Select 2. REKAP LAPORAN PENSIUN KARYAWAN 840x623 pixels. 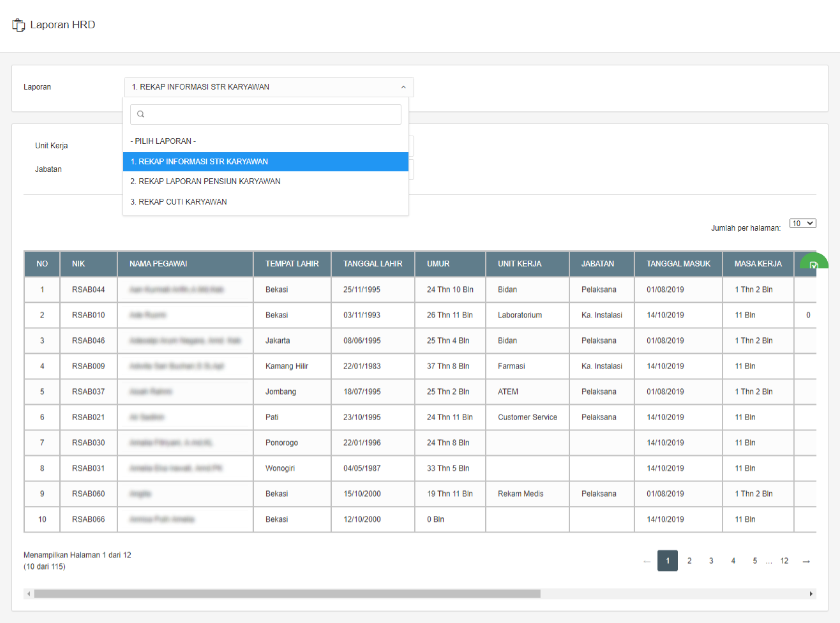[205, 181]
